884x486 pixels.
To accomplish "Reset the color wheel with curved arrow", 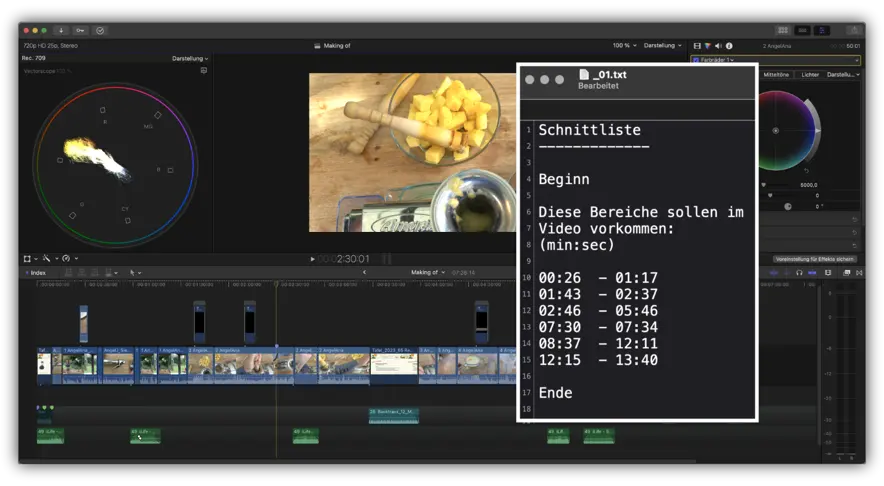I will coord(806,170).
